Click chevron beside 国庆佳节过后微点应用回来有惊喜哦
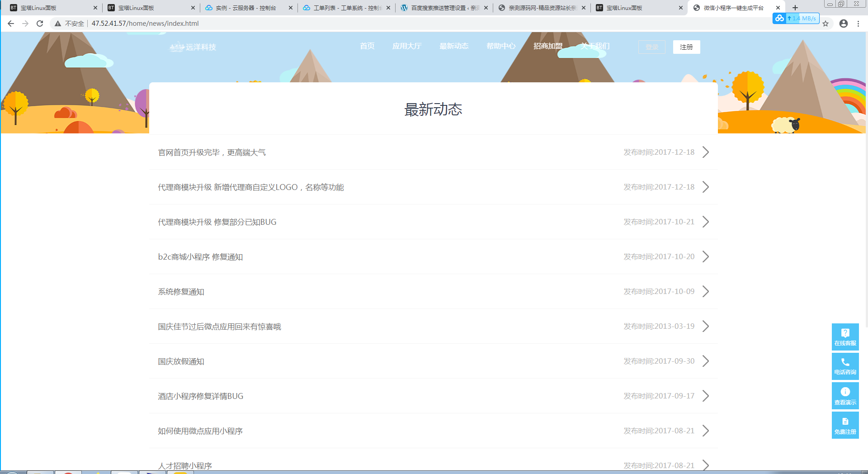 (x=706, y=326)
